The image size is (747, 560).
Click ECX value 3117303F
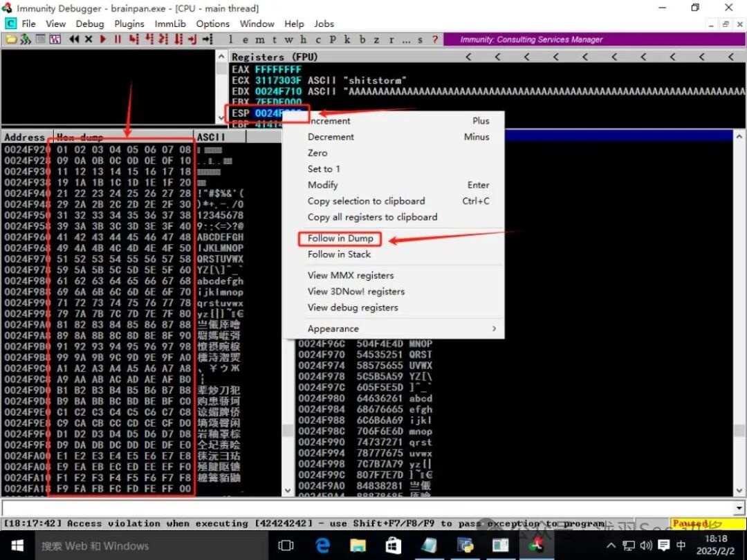pos(278,80)
